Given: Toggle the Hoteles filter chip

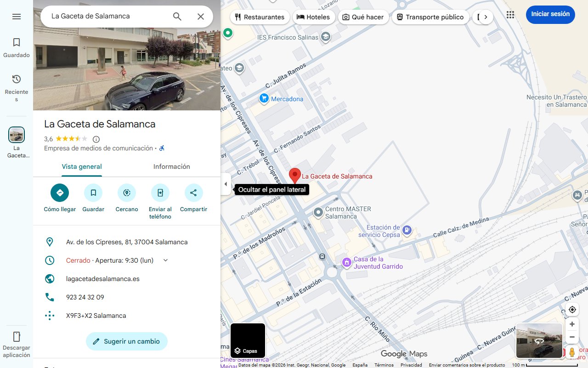Looking at the screenshot, I should coord(314,17).
